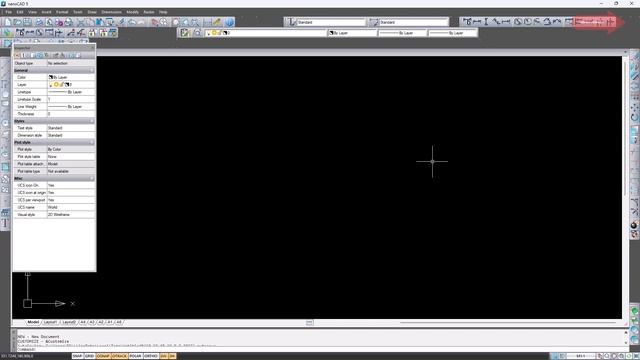
Task: Click the coordinates readout in status bar
Action: click(17, 356)
